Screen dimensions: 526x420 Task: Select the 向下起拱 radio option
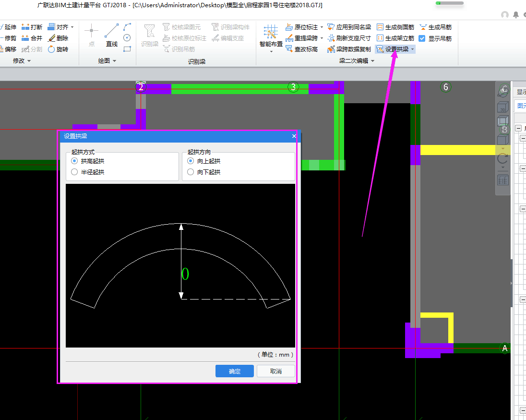191,172
